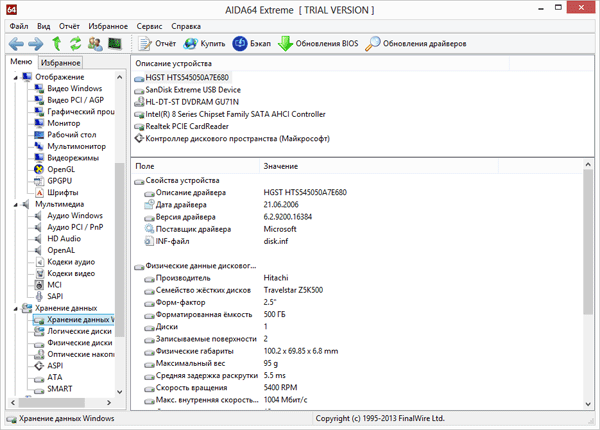Screen dimensions: 600x430
Task: Click the Кодеки видео icon
Action: (39, 274)
